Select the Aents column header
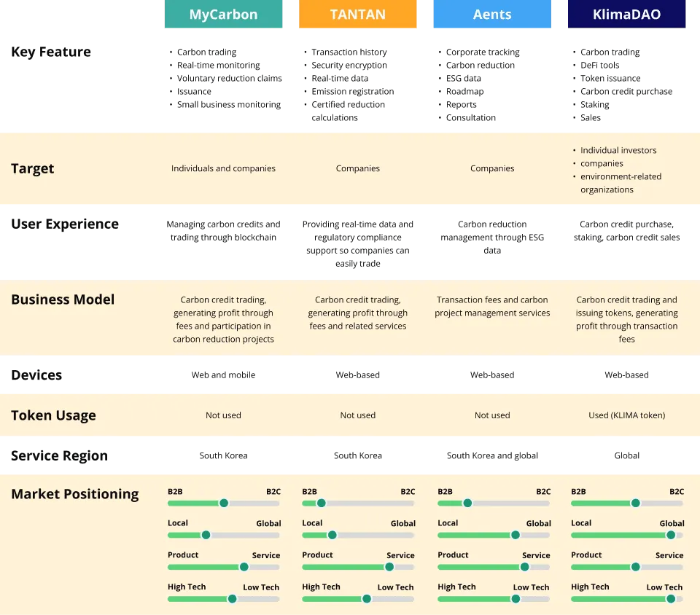This screenshot has height=615, width=700. point(492,14)
